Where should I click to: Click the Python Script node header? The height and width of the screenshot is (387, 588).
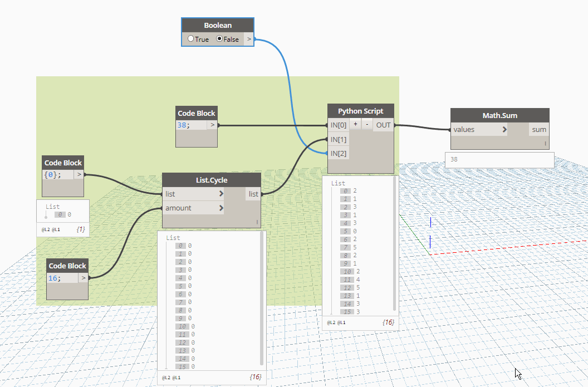tap(361, 111)
